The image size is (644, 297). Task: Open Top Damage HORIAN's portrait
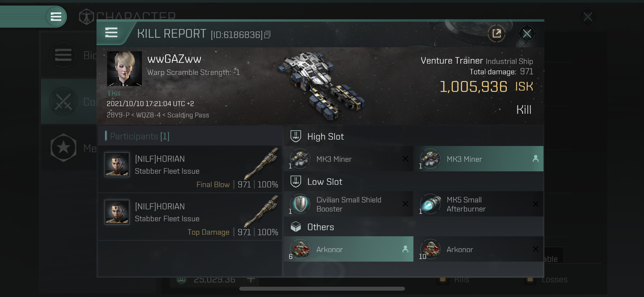117,212
